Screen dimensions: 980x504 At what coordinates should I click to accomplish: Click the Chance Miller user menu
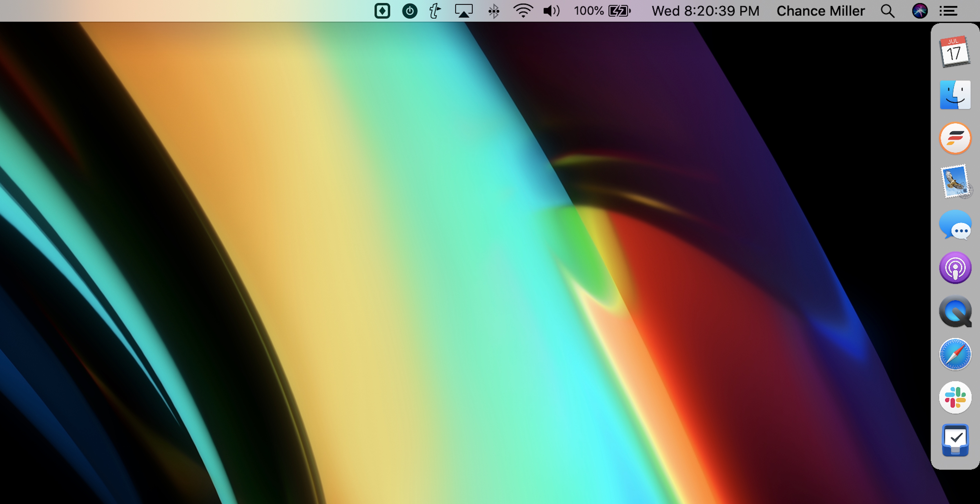(820, 11)
